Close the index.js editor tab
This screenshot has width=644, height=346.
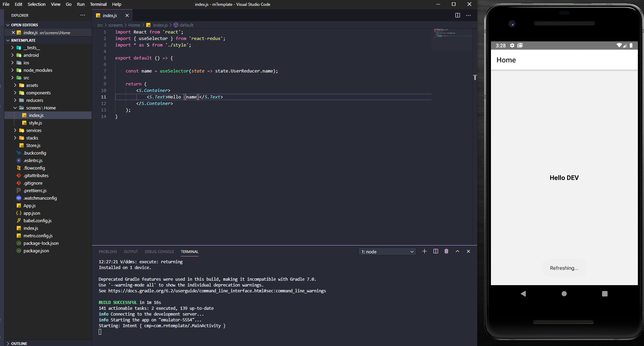[127, 15]
